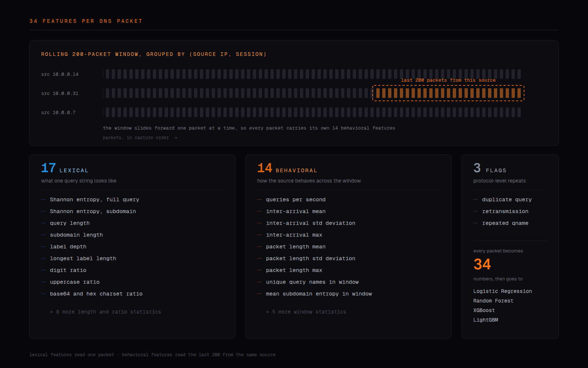The height and width of the screenshot is (368, 588).
Task: Select "inter-arrival std deviation" feature
Action: [x=311, y=223]
